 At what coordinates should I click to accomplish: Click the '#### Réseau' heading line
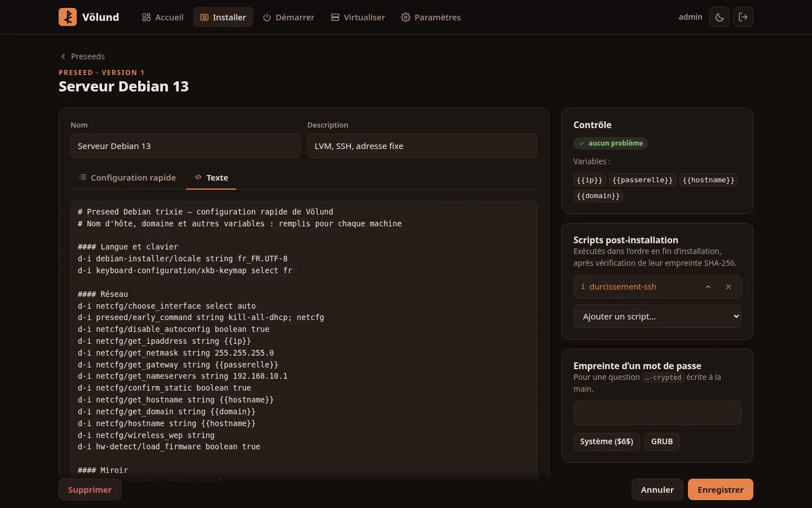tap(103, 294)
